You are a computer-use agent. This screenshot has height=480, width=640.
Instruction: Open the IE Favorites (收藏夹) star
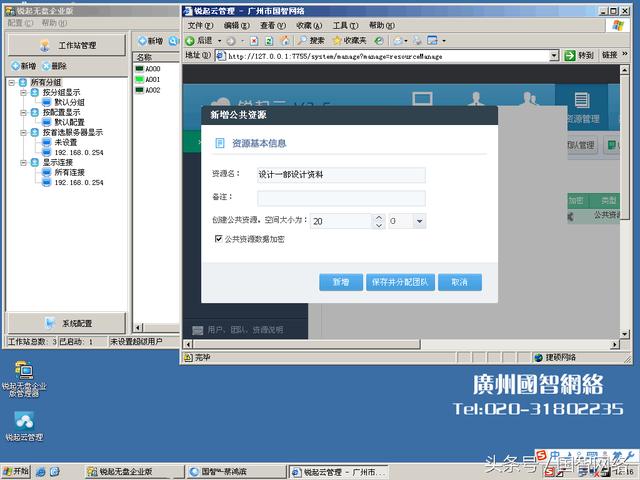(x=349, y=40)
